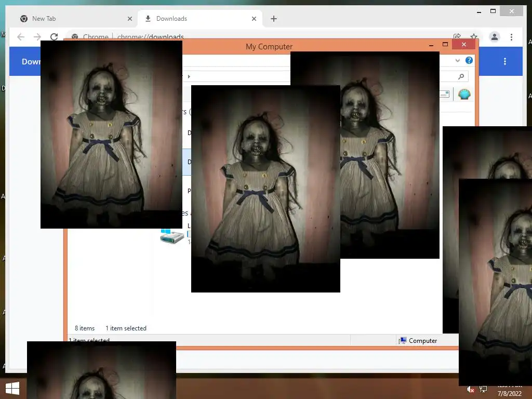This screenshot has width=532, height=399.
Task: Click the doll image overlapping the taskbar
Action: coord(101,370)
